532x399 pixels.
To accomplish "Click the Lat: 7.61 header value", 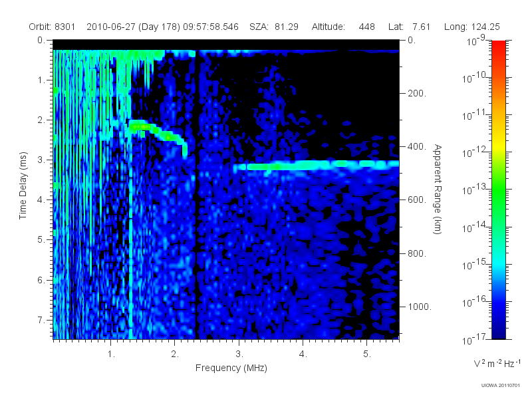I will point(409,27).
